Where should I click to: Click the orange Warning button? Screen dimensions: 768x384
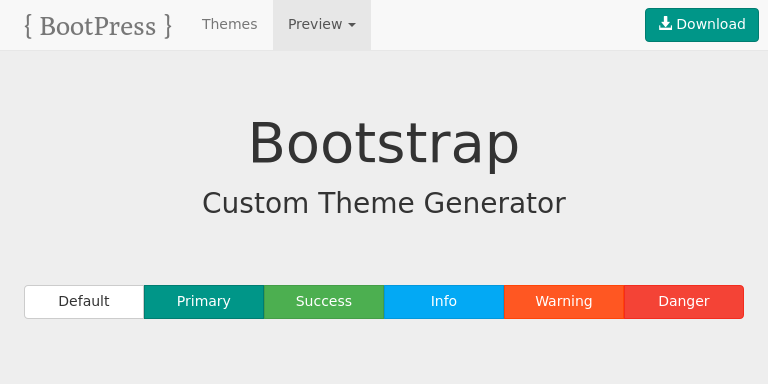(564, 302)
